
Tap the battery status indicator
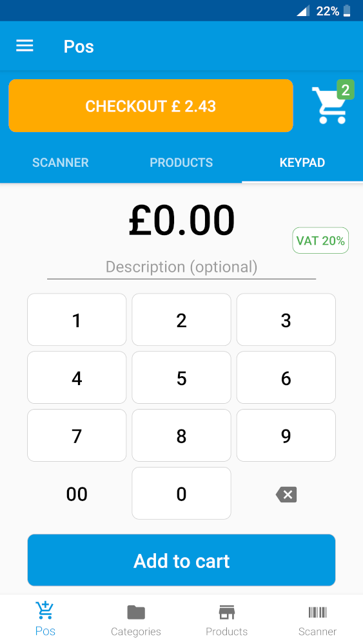(347, 11)
